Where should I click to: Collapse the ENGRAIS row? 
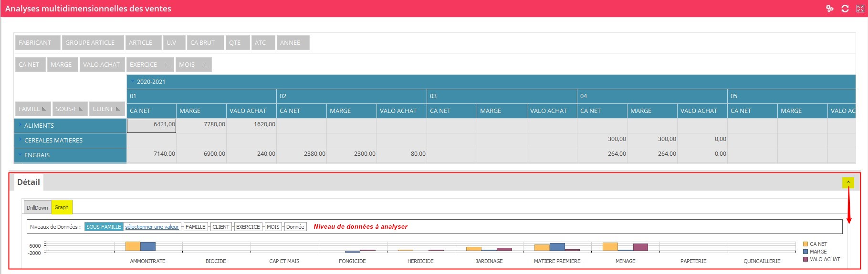[20, 155]
